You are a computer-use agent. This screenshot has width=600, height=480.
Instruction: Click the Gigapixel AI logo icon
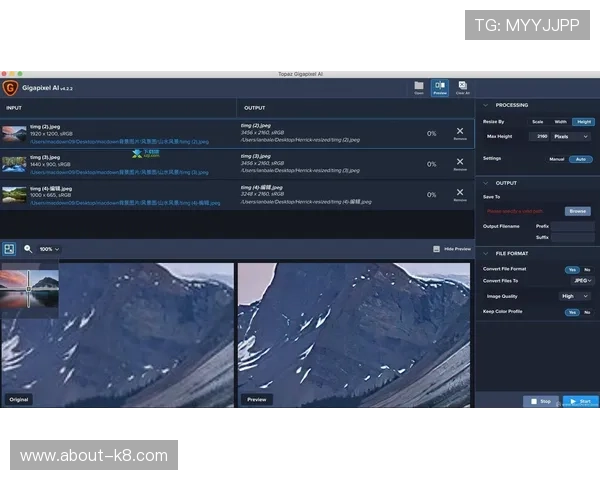(10, 88)
